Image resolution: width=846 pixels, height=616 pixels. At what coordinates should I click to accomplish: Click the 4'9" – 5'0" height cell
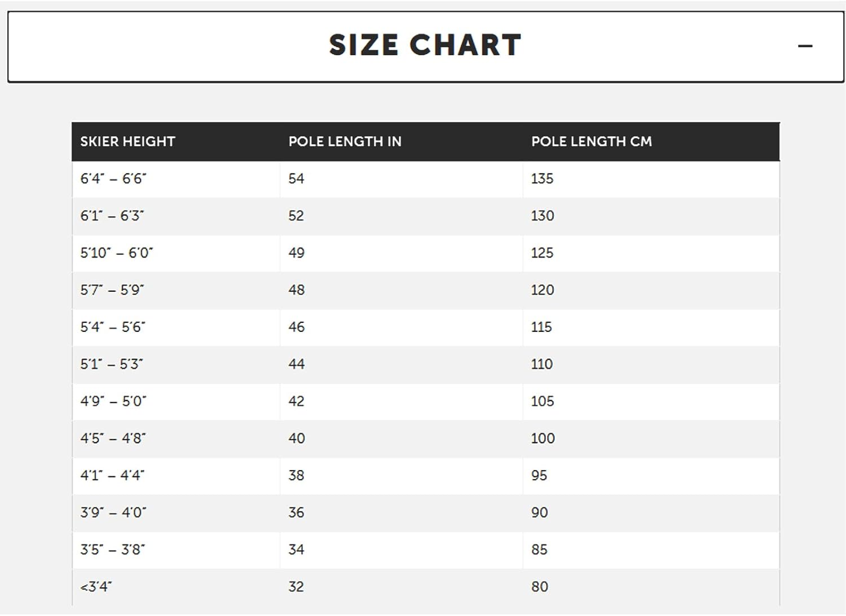[x=113, y=401]
